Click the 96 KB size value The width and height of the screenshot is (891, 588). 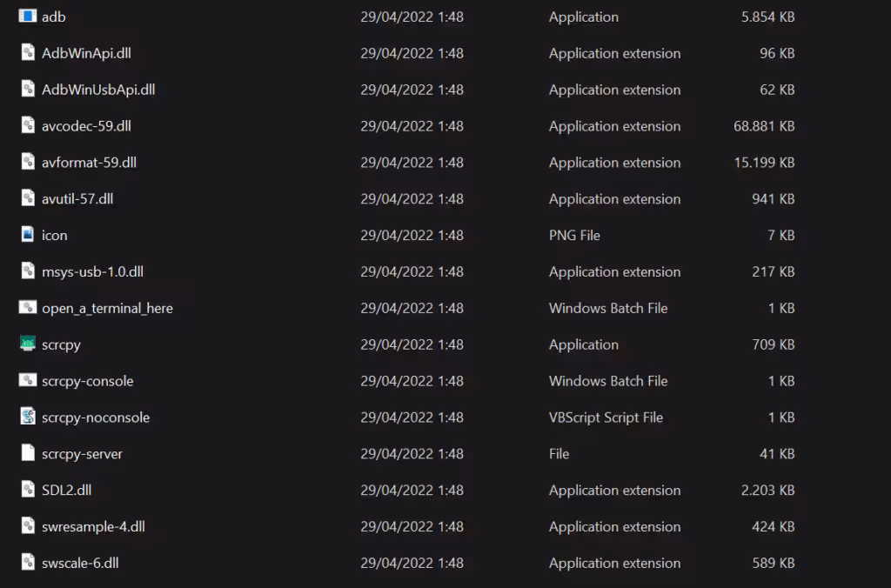click(777, 53)
